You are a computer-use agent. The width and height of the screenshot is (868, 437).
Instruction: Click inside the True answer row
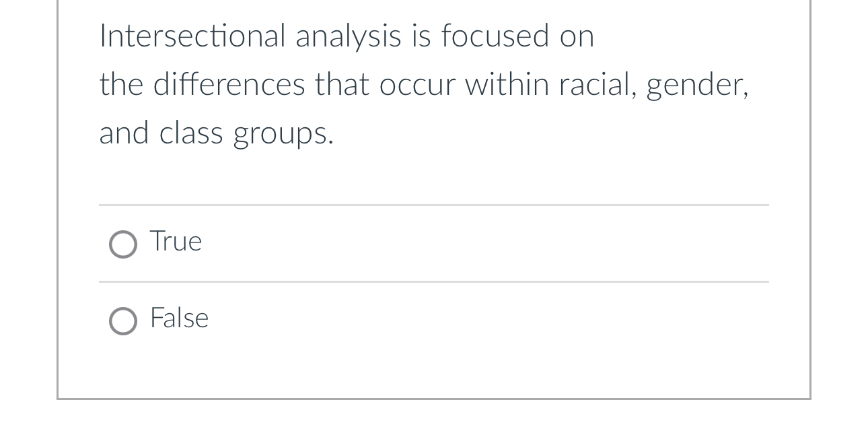coord(336,242)
